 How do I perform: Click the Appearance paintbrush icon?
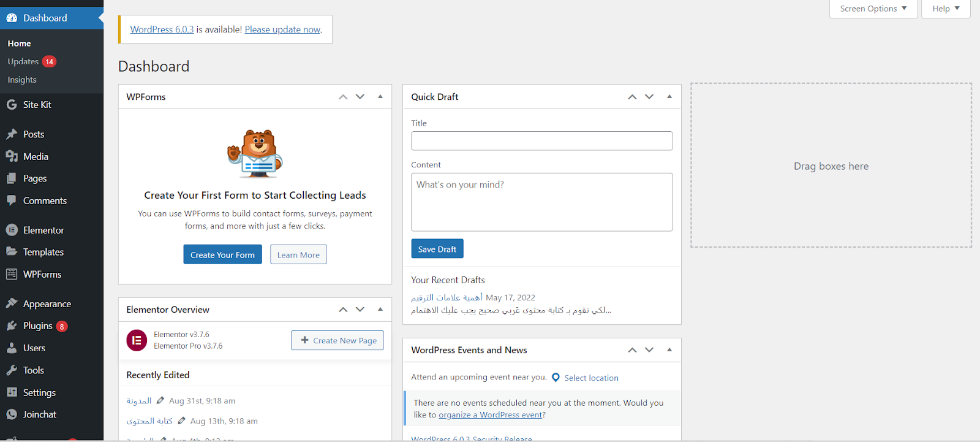point(12,303)
